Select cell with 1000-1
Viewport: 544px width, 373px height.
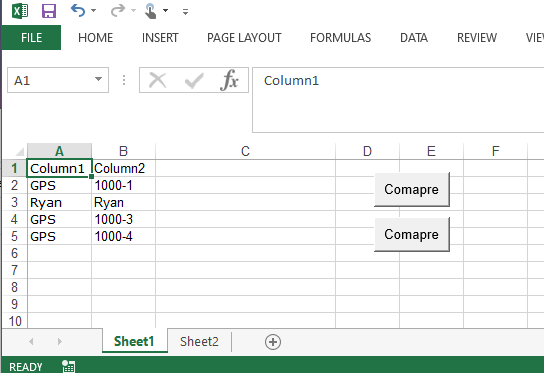click(x=124, y=185)
